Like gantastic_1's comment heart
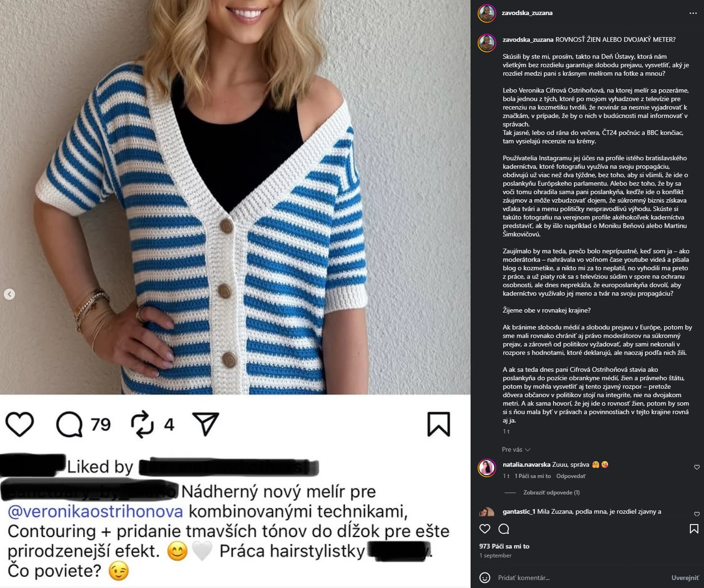 696,514
